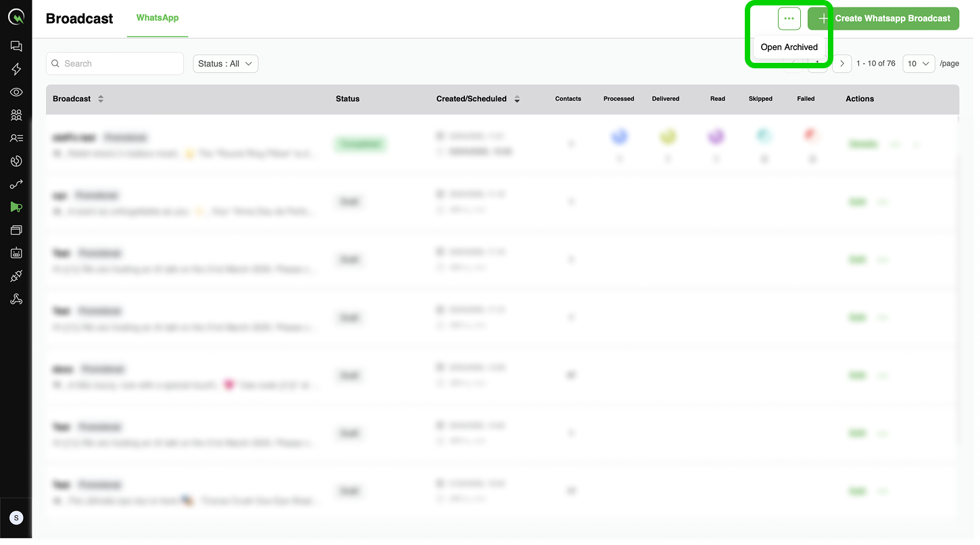Switch to the WhatsApp tab
This screenshot has width=980, height=545.
[x=157, y=18]
